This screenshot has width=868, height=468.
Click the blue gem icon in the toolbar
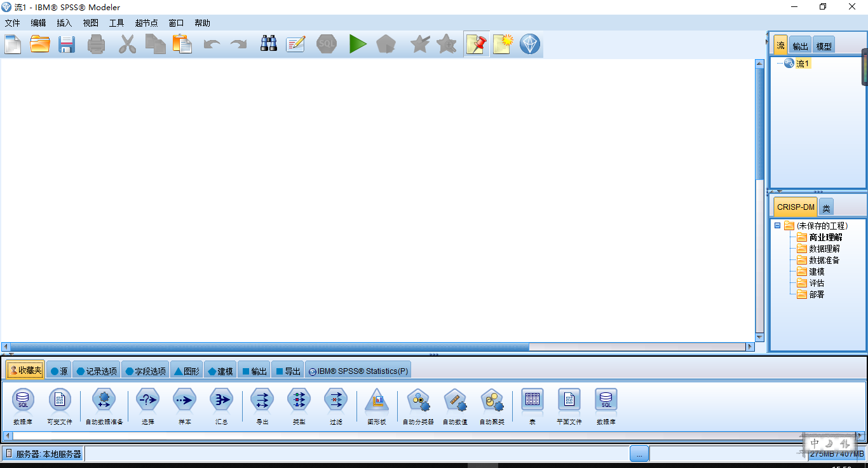pos(530,45)
